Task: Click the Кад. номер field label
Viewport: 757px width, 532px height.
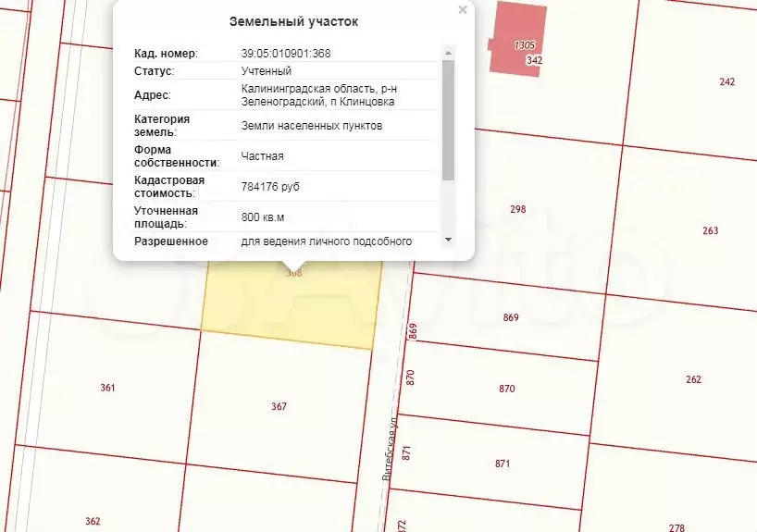Action: coord(166,54)
